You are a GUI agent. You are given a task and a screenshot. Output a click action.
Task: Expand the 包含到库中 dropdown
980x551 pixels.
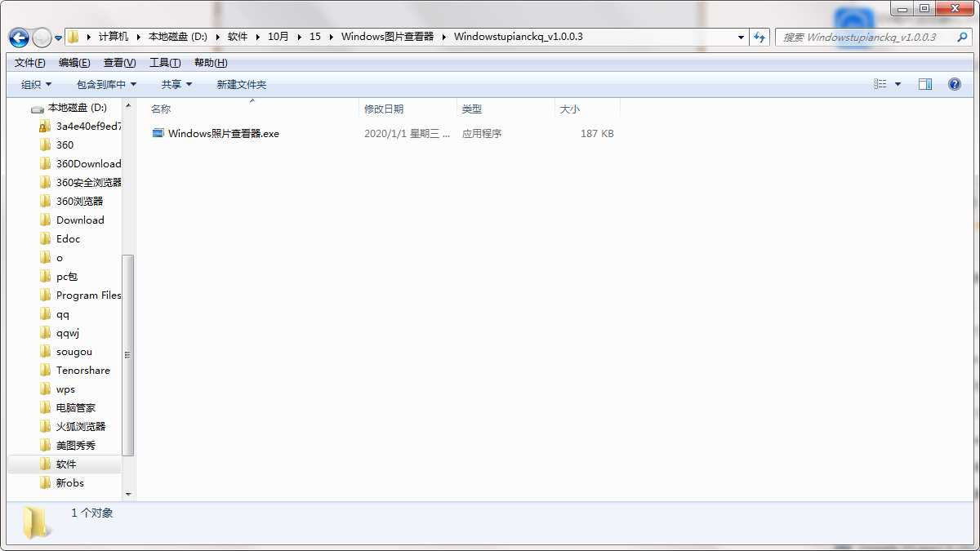[106, 84]
